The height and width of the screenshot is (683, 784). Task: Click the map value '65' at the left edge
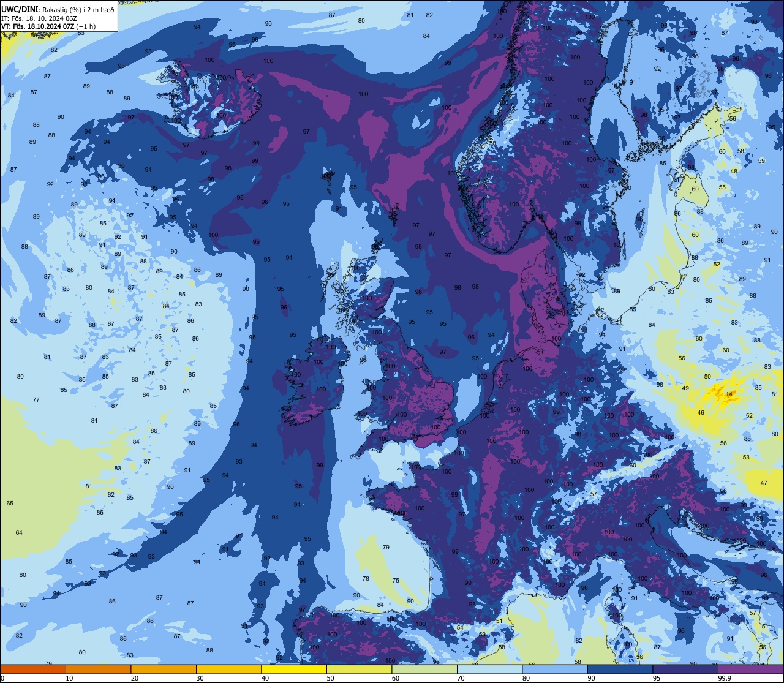pyautogui.click(x=10, y=504)
